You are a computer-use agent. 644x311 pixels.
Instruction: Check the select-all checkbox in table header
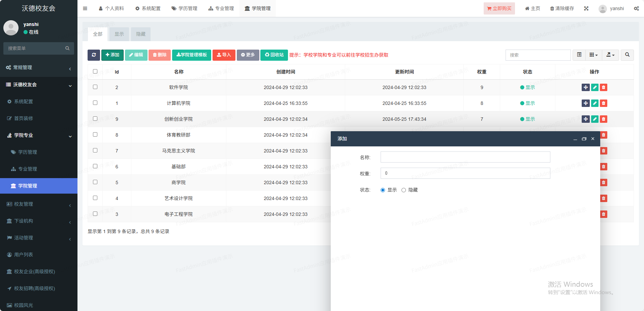click(95, 72)
